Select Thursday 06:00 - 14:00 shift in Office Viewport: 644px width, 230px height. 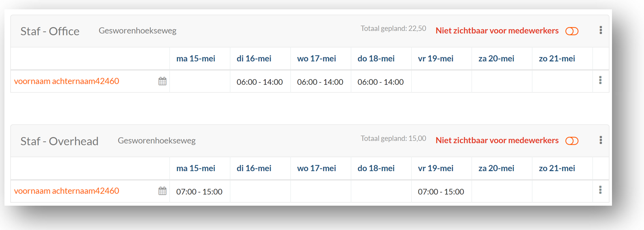[x=381, y=82]
